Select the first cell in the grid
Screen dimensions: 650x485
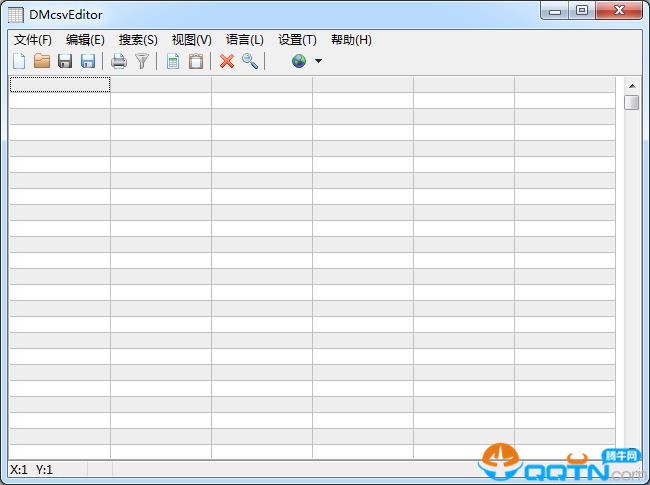(60, 85)
